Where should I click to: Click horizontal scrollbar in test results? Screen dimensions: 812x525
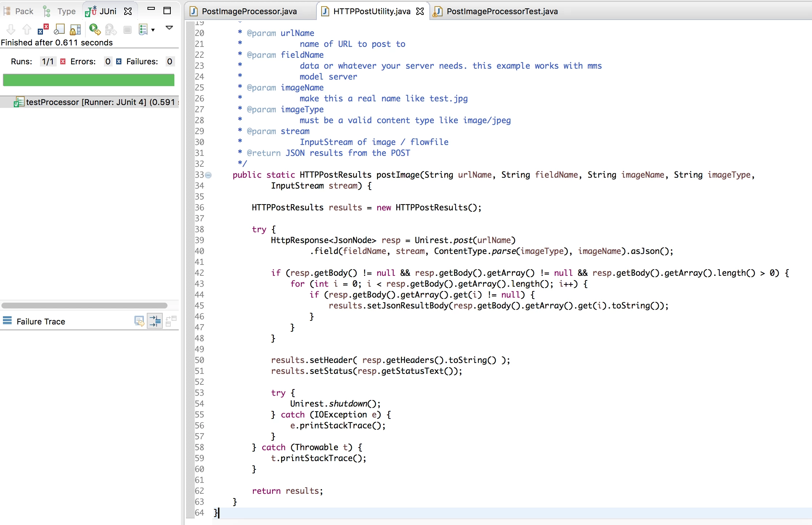(84, 306)
